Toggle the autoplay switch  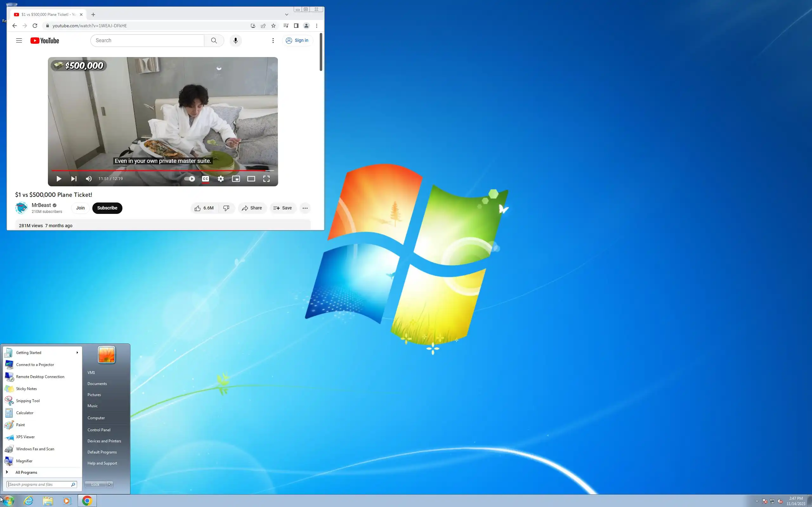[190, 179]
